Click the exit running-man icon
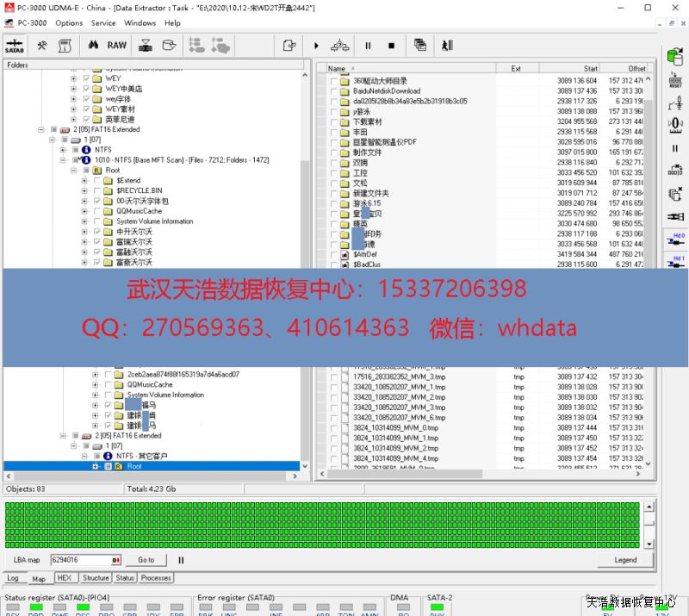The image size is (689, 616). click(447, 46)
